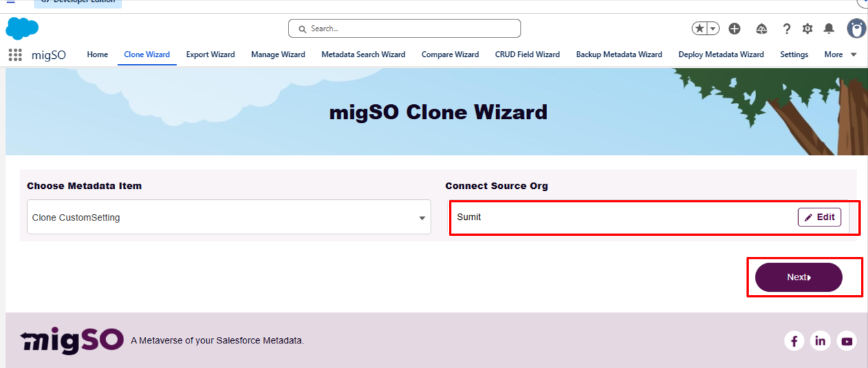
Task: Click the migSO app name label
Action: tap(49, 55)
